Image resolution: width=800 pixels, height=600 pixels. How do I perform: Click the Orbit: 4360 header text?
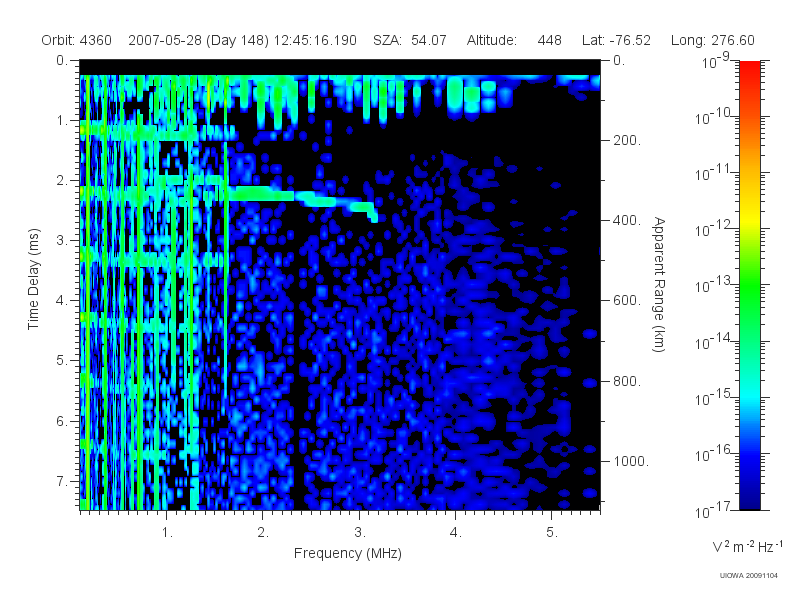(x=77, y=40)
